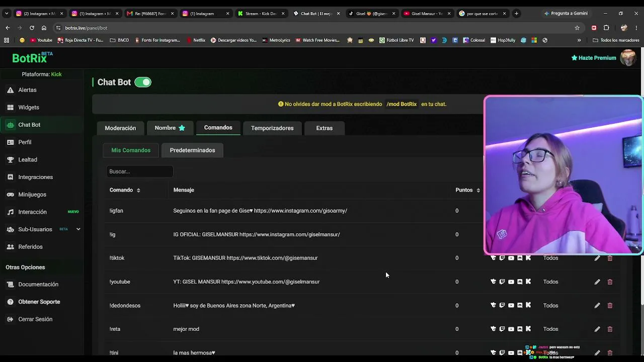Toggle Kick platform for the !dedondesos command
The image size is (644, 362).
528,306
